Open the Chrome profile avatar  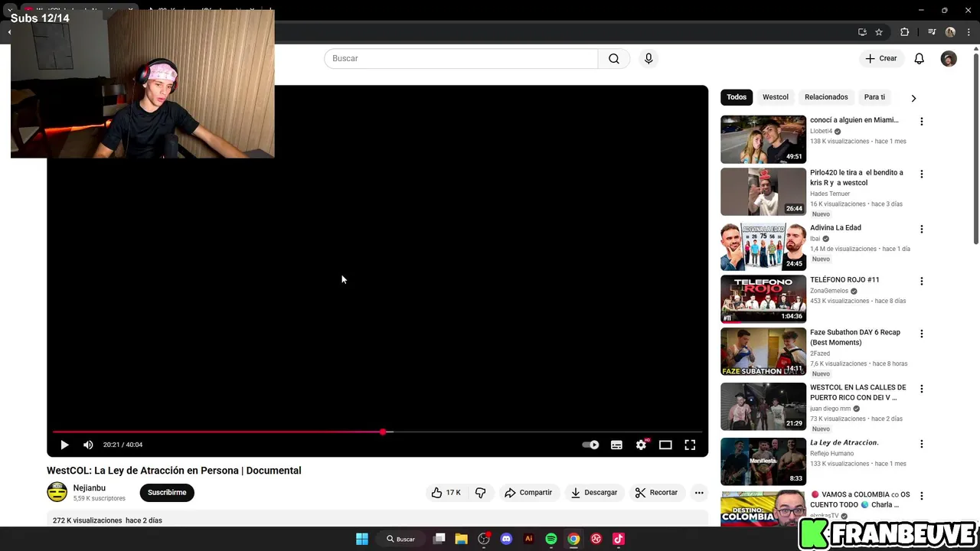(x=950, y=32)
